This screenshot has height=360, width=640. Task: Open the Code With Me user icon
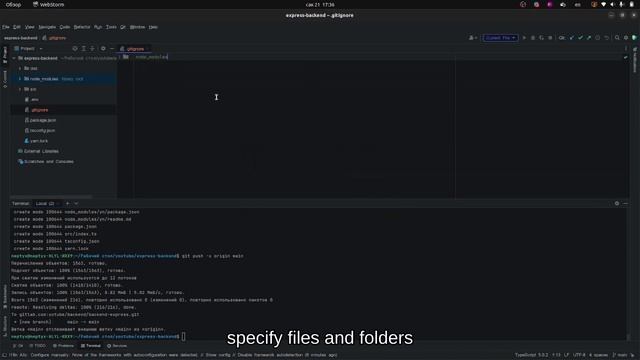(x=472, y=38)
